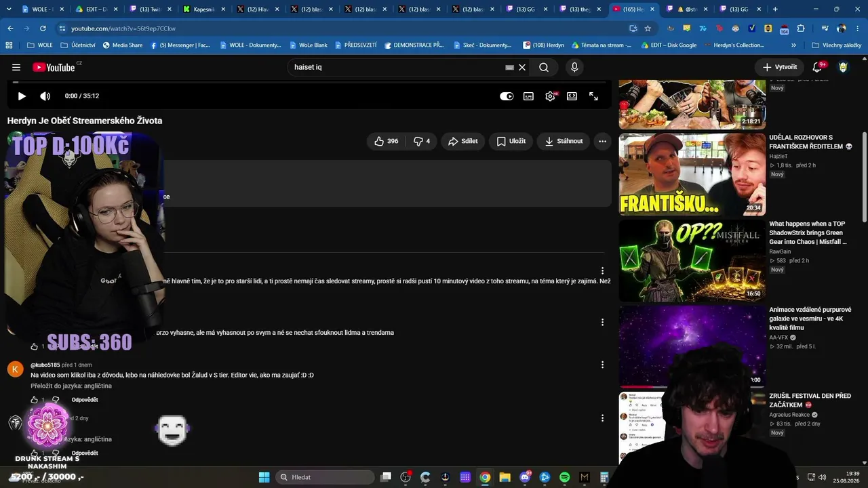Screen dimensions: 868x488
Task: Open File Explorer from the taskbar
Action: pos(505,477)
